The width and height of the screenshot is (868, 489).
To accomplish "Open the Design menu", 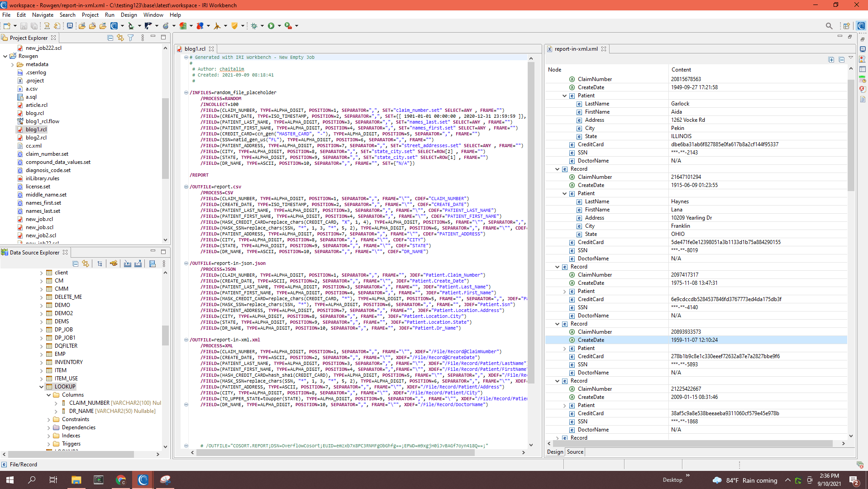I will click(129, 15).
